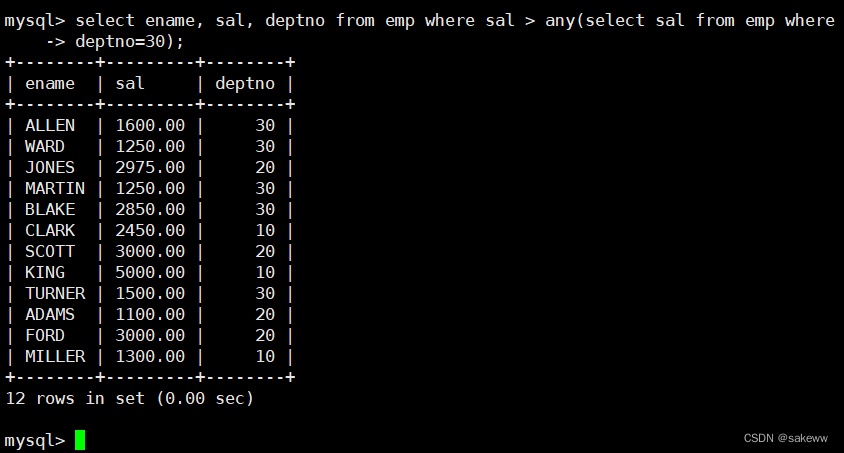Click the MILLER employee name
The height and width of the screenshot is (453, 844).
pyautogui.click(x=55, y=356)
